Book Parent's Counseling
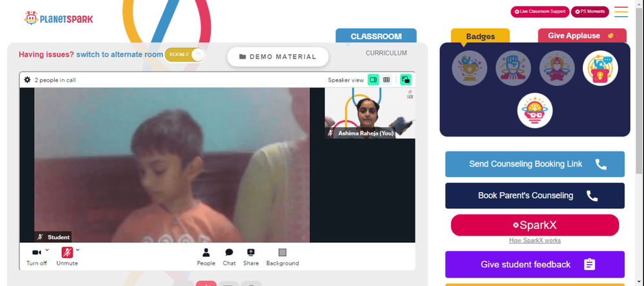This screenshot has width=644, height=286. pyautogui.click(x=535, y=196)
